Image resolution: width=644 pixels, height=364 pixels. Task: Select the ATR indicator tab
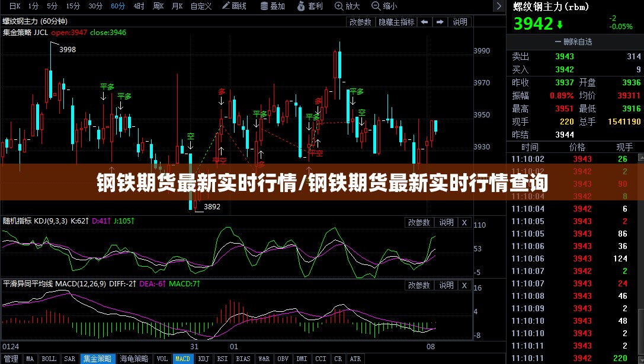click(355, 359)
